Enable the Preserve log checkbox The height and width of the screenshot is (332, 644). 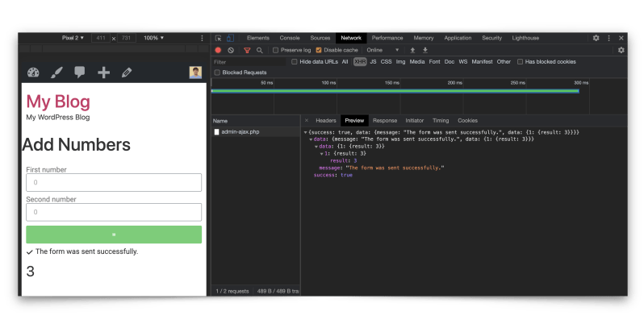point(275,50)
